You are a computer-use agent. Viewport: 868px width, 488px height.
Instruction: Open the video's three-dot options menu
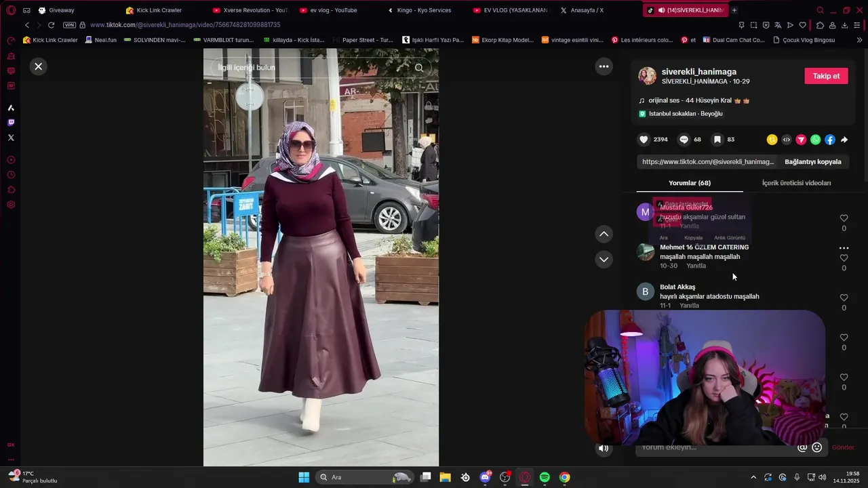tap(604, 66)
